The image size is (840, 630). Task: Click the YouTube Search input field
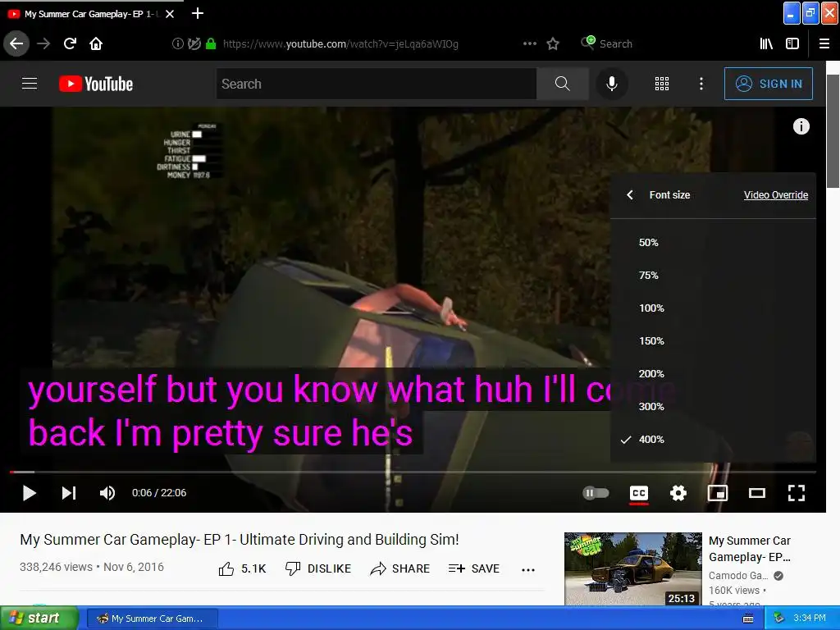[x=376, y=84]
